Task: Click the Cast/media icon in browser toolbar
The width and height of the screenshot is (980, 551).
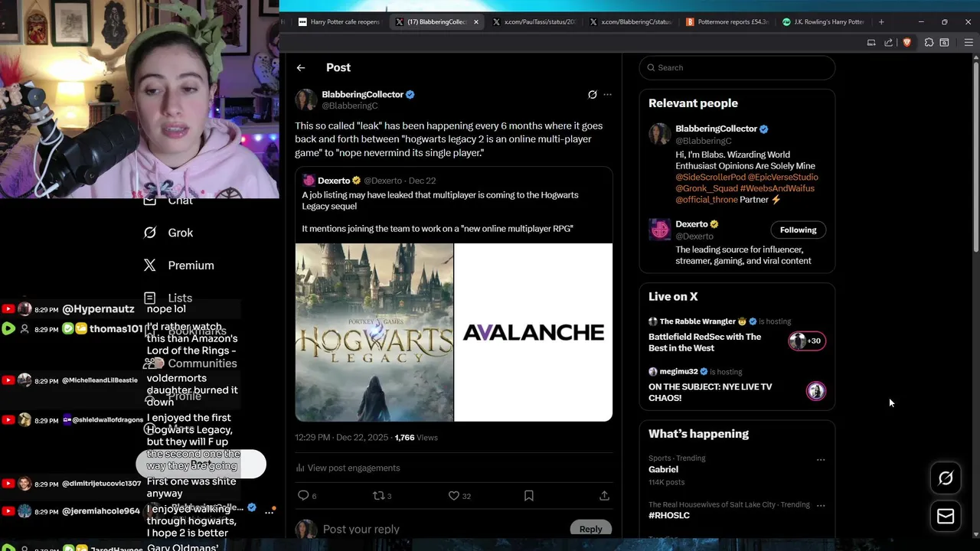Action: 871,43
